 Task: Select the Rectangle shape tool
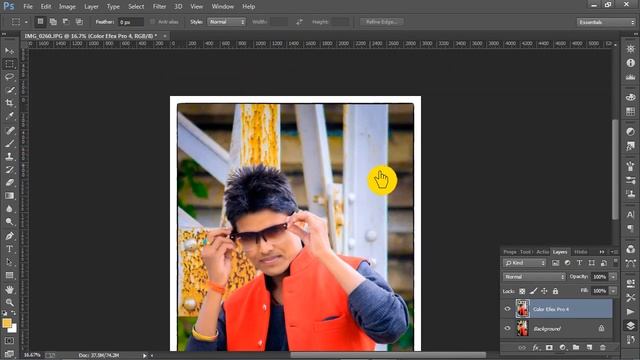[9, 275]
